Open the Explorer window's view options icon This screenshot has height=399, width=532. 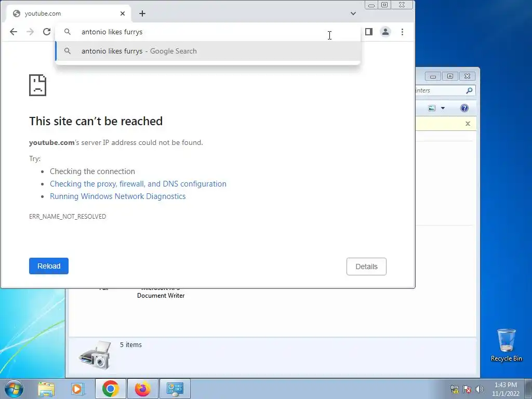tap(432, 108)
